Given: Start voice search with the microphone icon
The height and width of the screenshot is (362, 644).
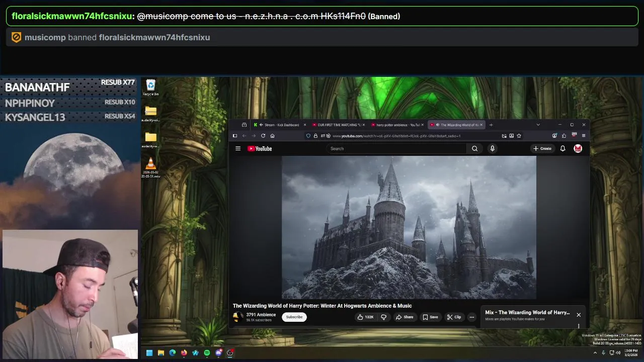Looking at the screenshot, I should 493,148.
